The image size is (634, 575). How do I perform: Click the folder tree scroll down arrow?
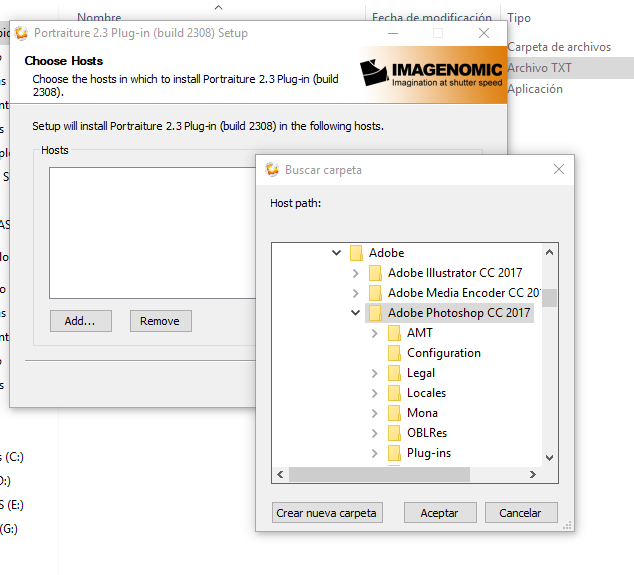549,458
